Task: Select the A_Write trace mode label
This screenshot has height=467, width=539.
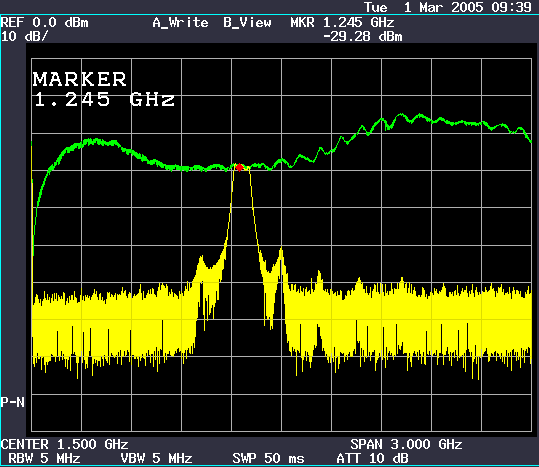Action: pos(180,23)
